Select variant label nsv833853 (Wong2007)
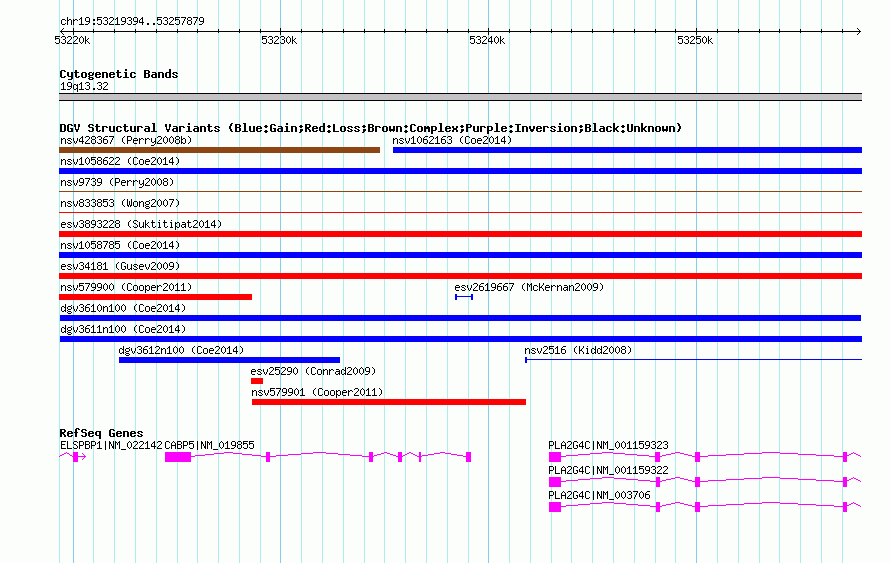This screenshot has width=890, height=563. pos(120,203)
